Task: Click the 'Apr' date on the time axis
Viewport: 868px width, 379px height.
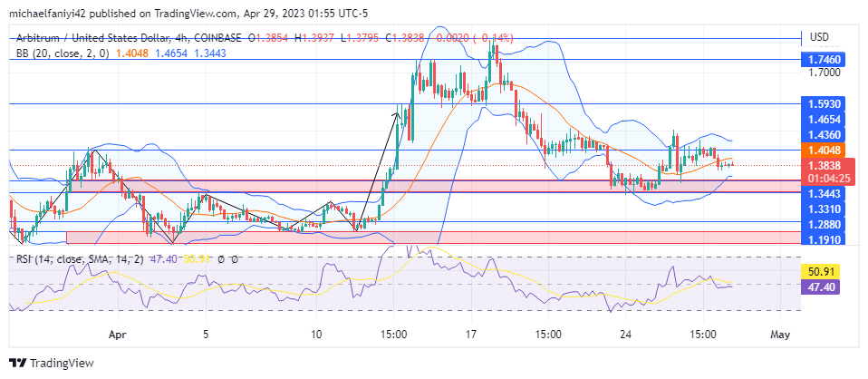Action: coord(119,335)
